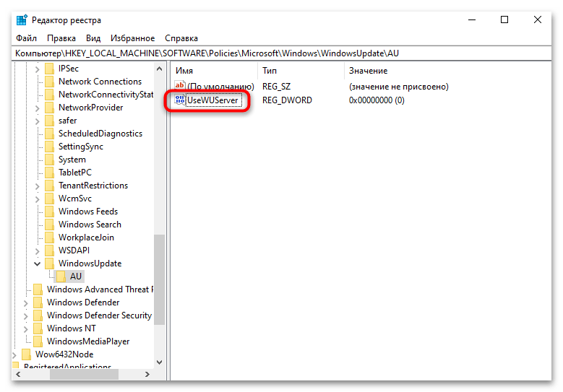The image size is (563, 392).
Task: Click the System folder icon
Action: coord(50,160)
